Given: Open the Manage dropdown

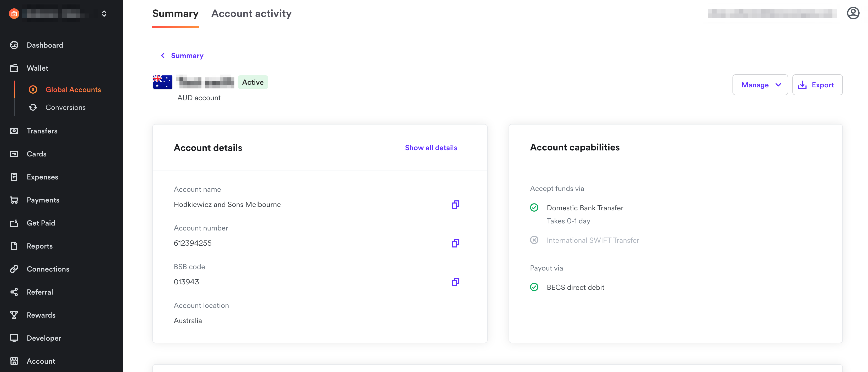Looking at the screenshot, I should [x=760, y=84].
